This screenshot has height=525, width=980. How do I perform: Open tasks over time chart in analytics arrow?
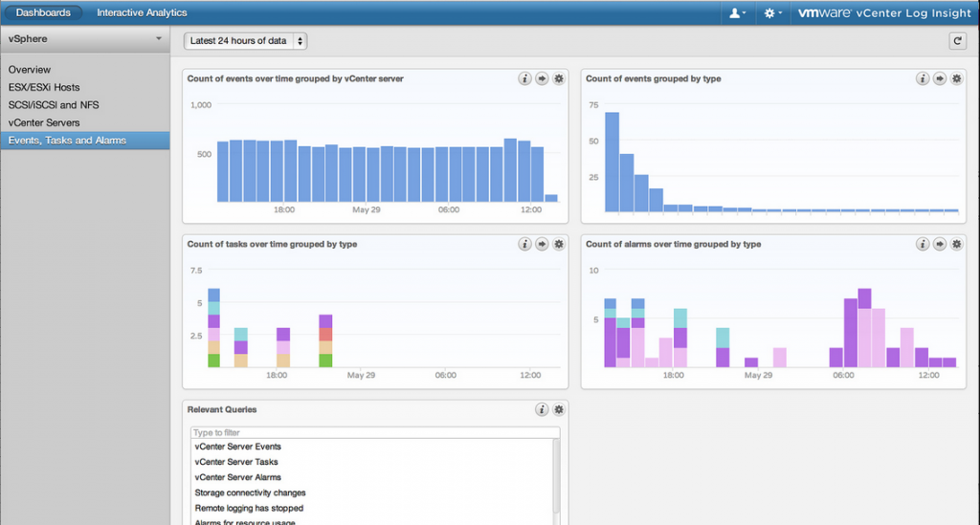[542, 244]
